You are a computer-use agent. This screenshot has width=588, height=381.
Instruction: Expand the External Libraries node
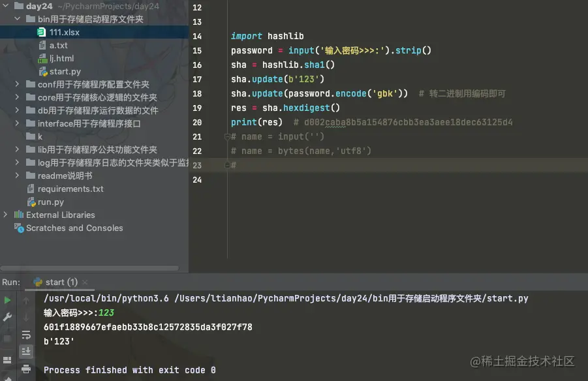(x=5, y=215)
